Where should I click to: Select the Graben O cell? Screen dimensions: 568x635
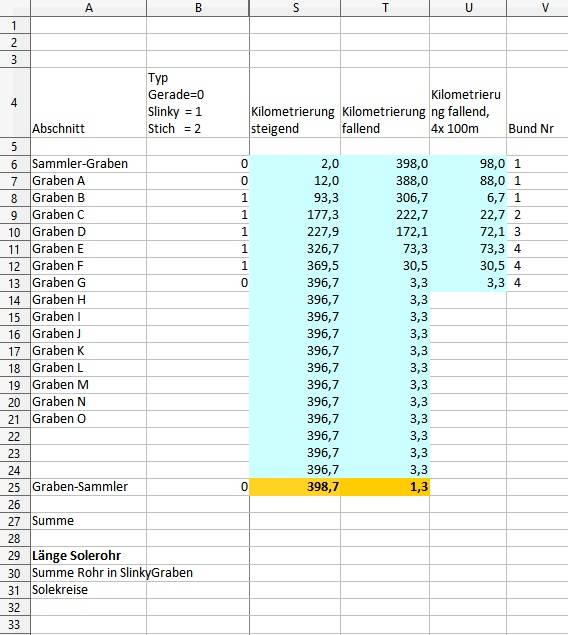point(88,419)
